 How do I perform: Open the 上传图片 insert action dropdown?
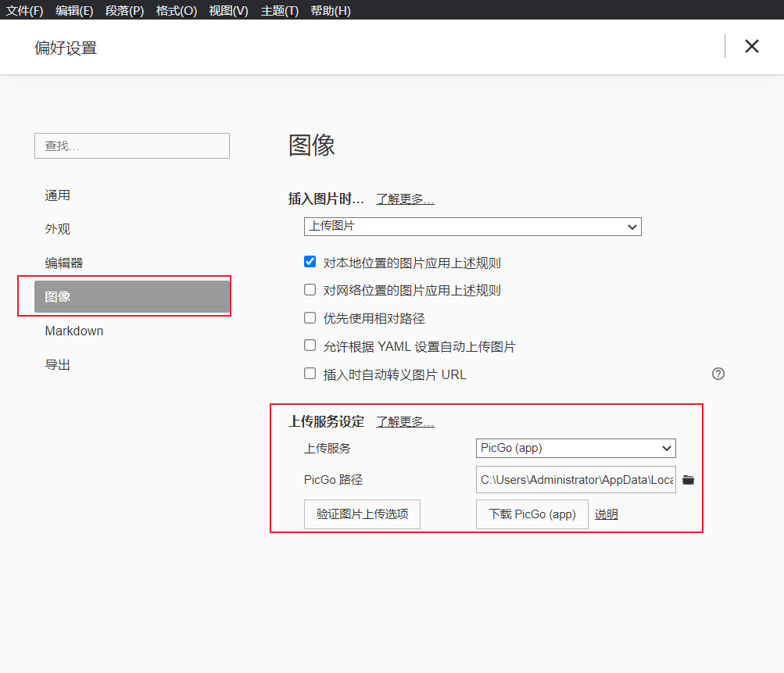472,226
